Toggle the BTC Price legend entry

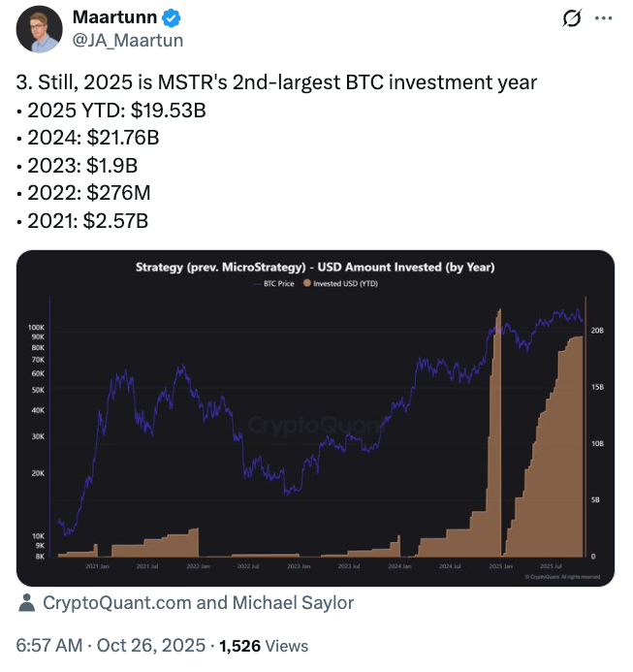click(x=279, y=284)
